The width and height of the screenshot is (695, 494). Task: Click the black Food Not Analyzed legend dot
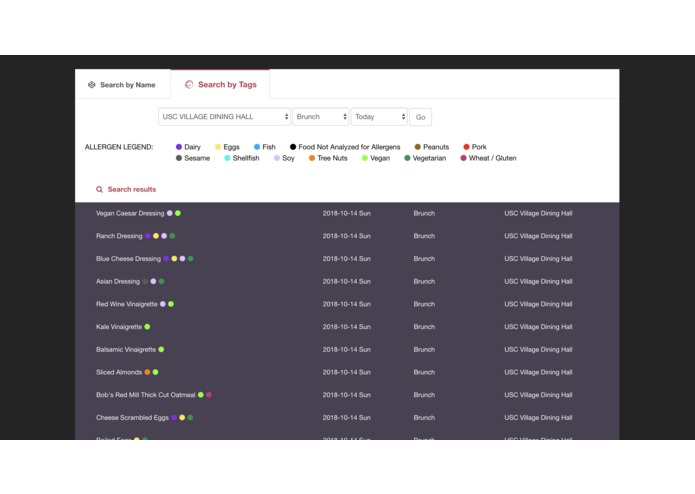coord(293,147)
